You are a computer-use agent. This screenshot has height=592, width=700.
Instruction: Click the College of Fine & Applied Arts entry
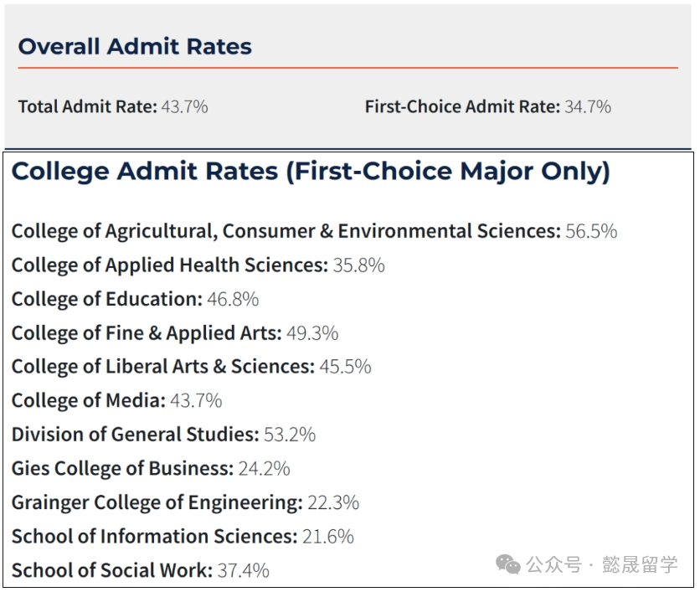(x=147, y=333)
